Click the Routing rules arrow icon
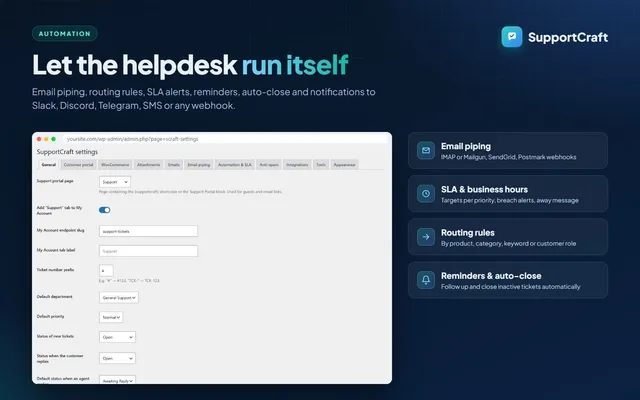This screenshot has height=400, width=640. click(426, 237)
